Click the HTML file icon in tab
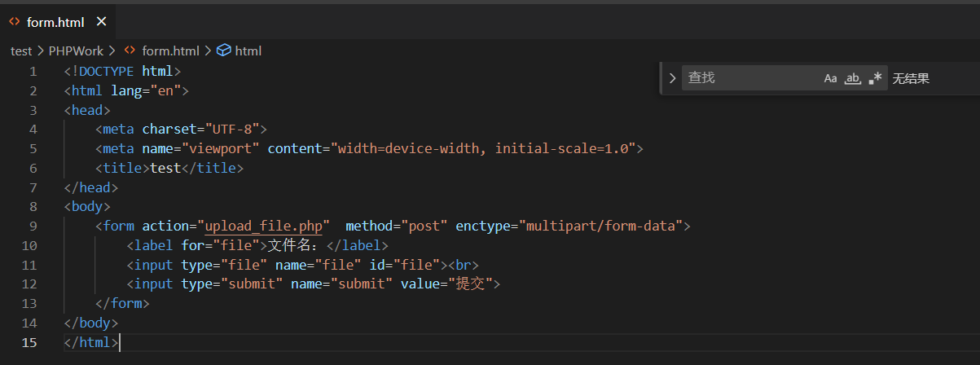This screenshot has height=365, width=980. (x=15, y=22)
